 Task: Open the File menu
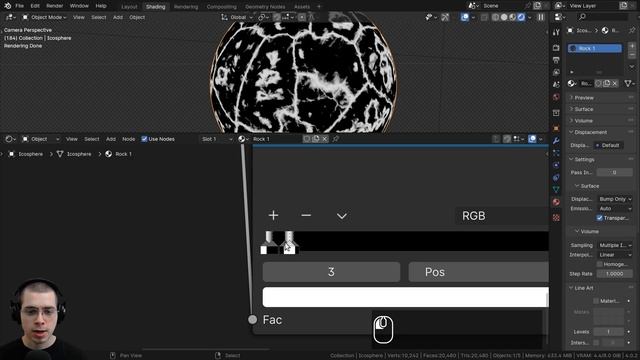point(19,6)
